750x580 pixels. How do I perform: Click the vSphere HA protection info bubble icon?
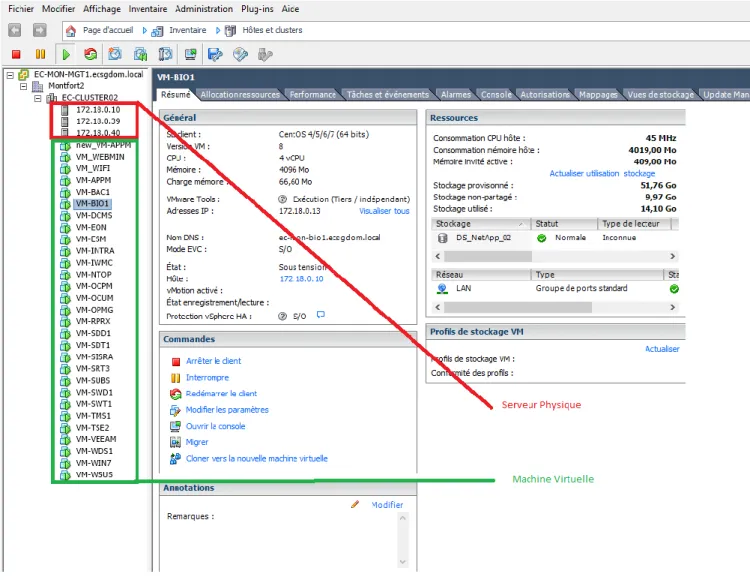coord(321,315)
